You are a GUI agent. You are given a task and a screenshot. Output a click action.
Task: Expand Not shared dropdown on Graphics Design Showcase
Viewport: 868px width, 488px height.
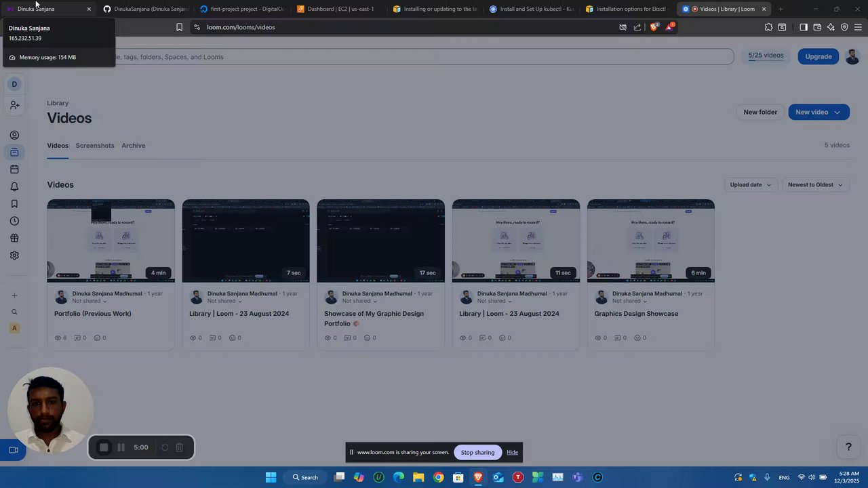629,301
